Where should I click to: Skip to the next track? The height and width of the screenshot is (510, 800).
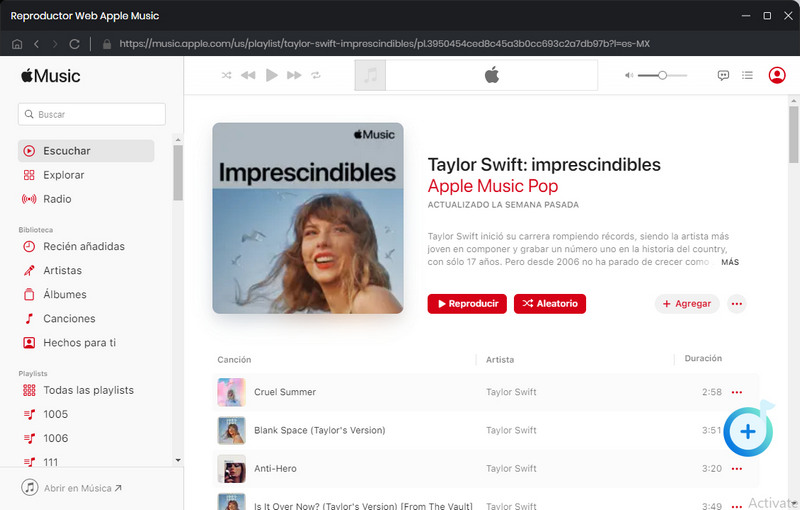pos(294,75)
